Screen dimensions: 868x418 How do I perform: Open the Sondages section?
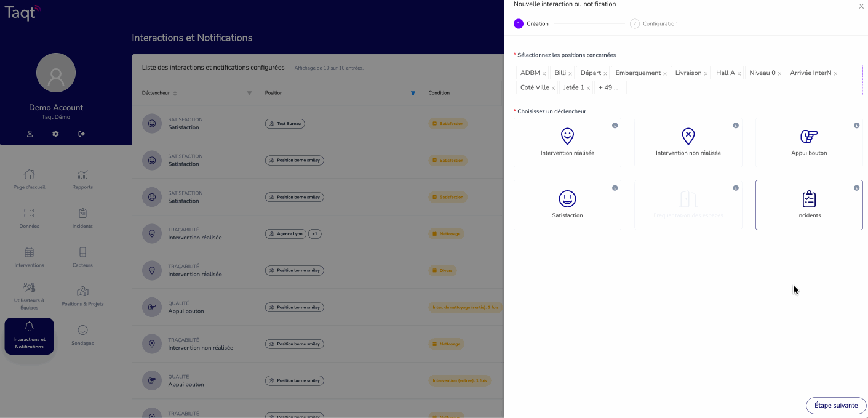pos(82,336)
